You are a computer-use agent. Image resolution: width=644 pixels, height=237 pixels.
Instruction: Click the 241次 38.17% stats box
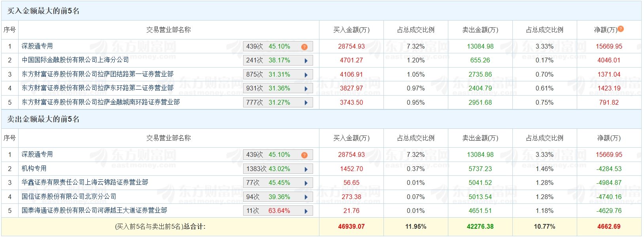pyautogui.click(x=278, y=60)
